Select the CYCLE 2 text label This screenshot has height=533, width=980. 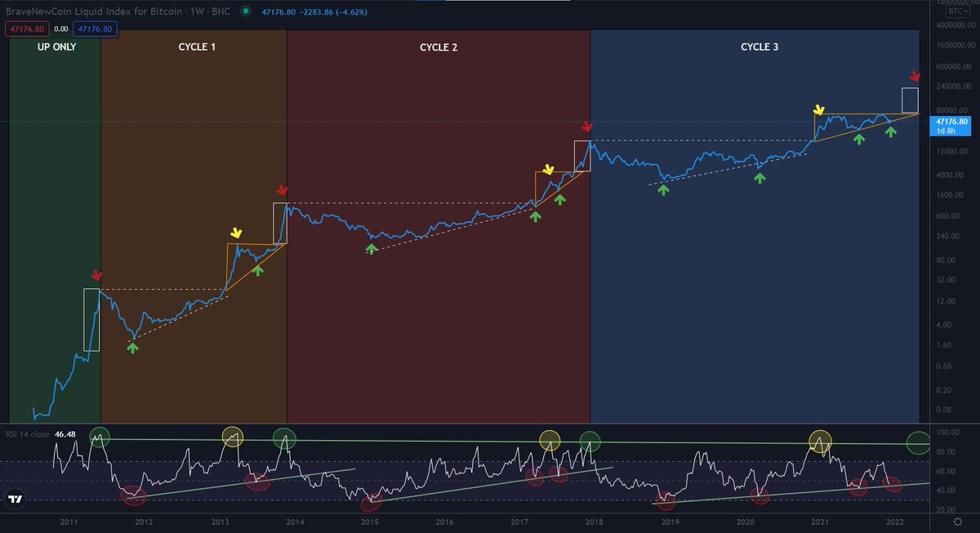pyautogui.click(x=439, y=47)
